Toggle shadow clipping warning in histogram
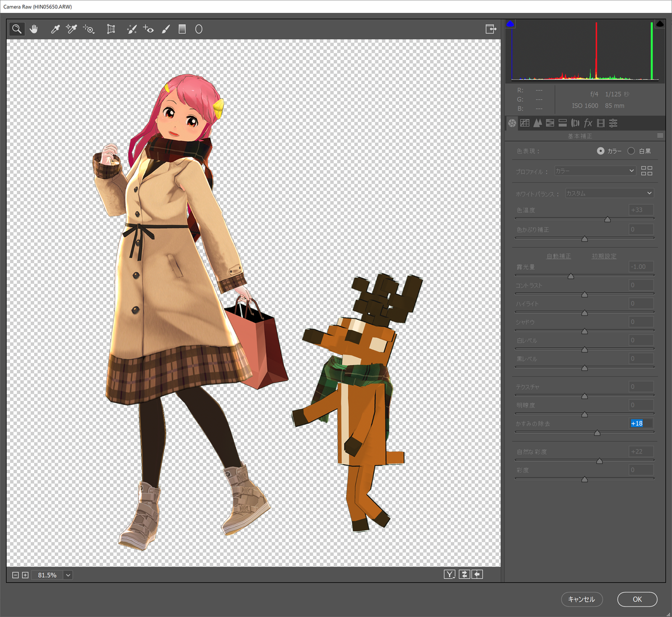This screenshot has width=672, height=617. pos(510,24)
